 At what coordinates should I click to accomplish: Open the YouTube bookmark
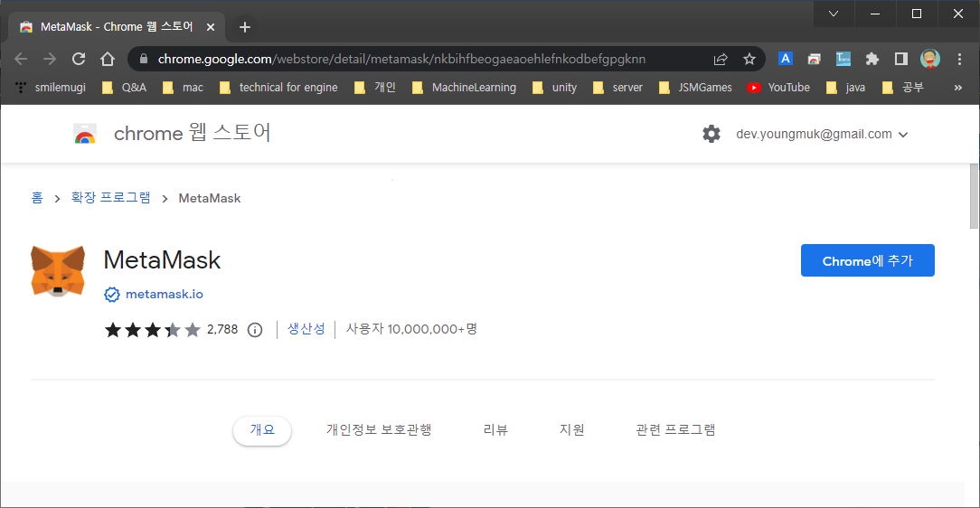click(x=778, y=88)
